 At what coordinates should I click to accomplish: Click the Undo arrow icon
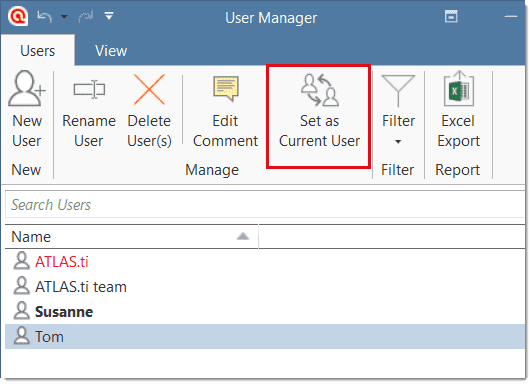click(x=44, y=16)
